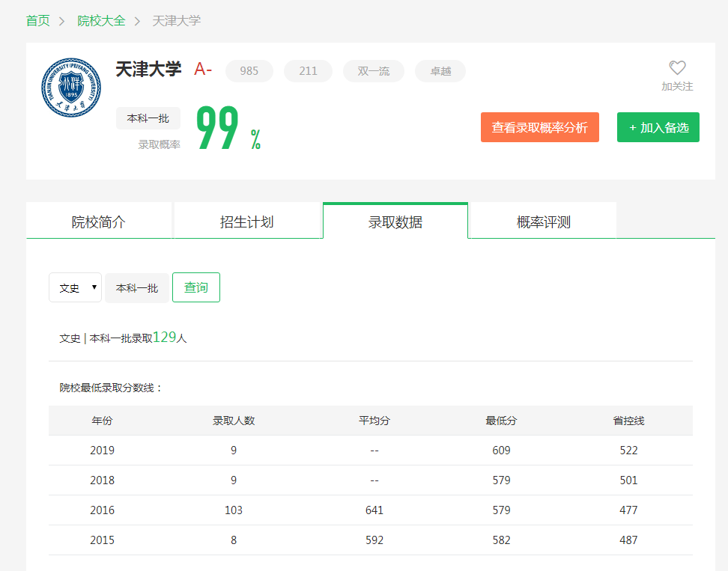The image size is (728, 571).
Task: Click the 院校最低录取分数线 section label
Action: [x=111, y=388]
